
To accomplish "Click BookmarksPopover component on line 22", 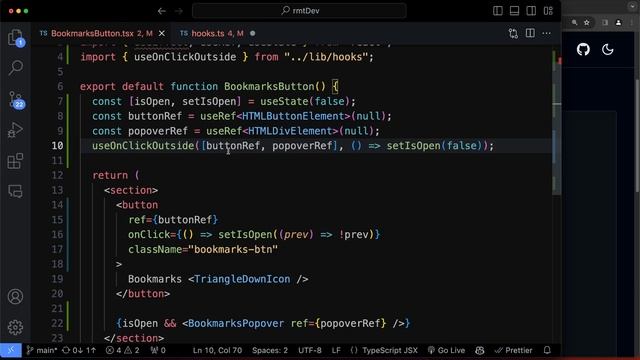I will tap(236, 324).
